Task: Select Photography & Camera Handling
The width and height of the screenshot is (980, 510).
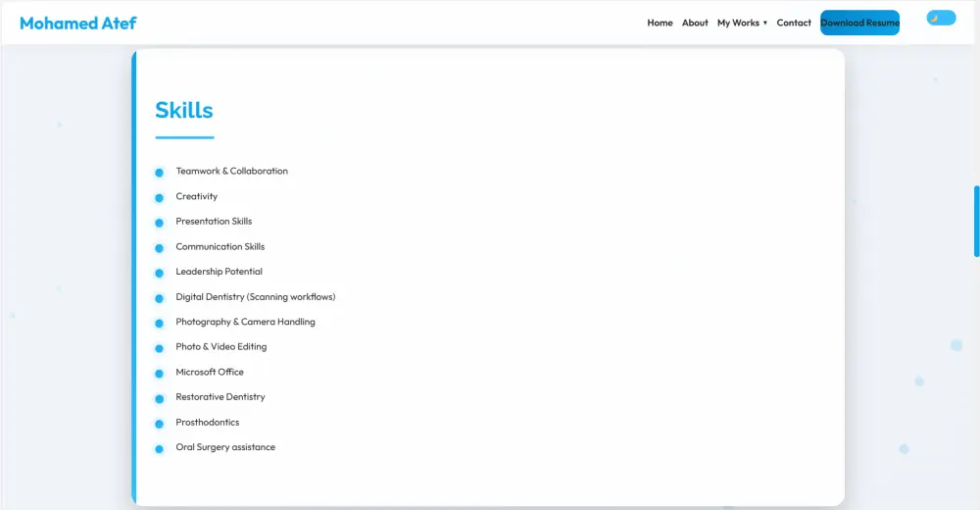Action: click(245, 322)
